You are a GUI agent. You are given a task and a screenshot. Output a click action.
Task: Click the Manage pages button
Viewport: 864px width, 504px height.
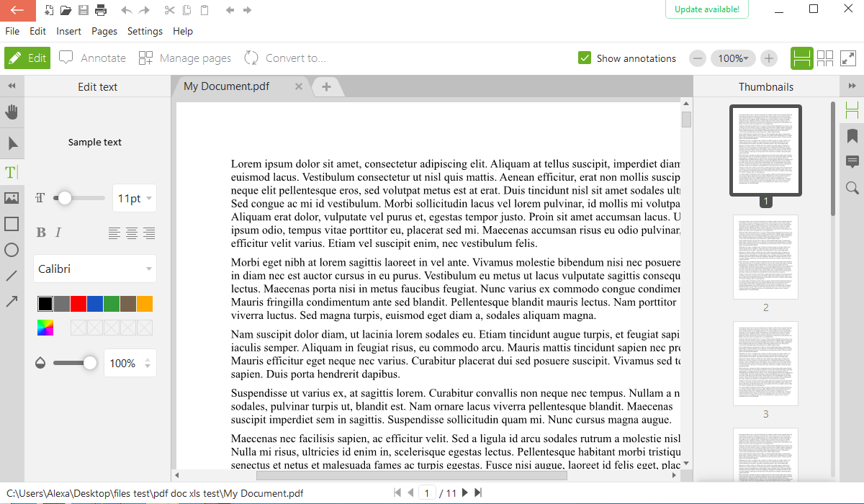(186, 58)
